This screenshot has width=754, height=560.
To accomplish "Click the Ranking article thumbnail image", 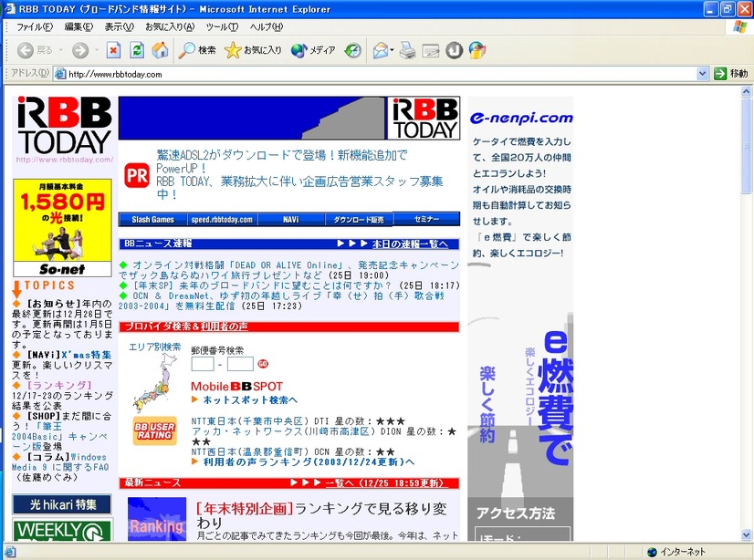I will pos(157,519).
